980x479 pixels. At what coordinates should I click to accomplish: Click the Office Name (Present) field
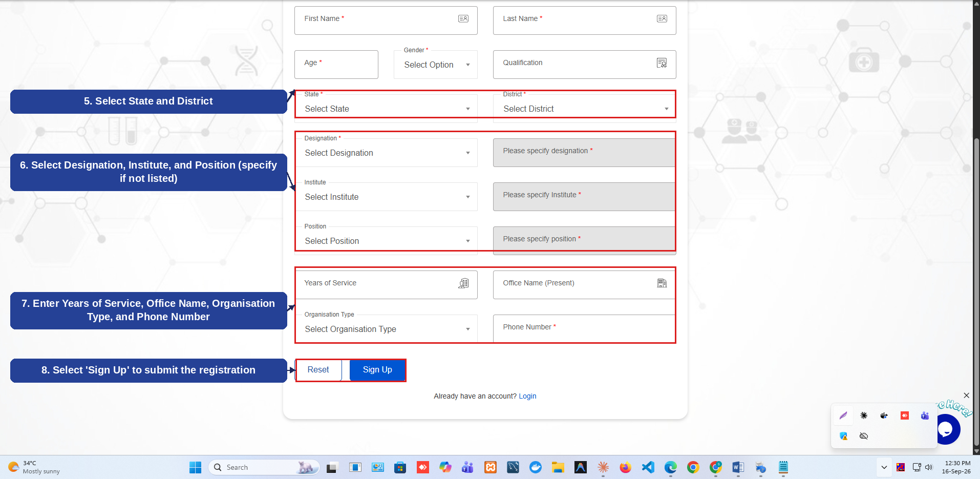point(584,285)
